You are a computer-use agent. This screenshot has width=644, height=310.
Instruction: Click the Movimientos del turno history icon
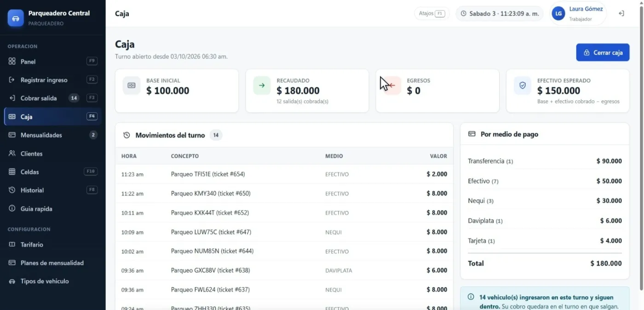pyautogui.click(x=126, y=135)
